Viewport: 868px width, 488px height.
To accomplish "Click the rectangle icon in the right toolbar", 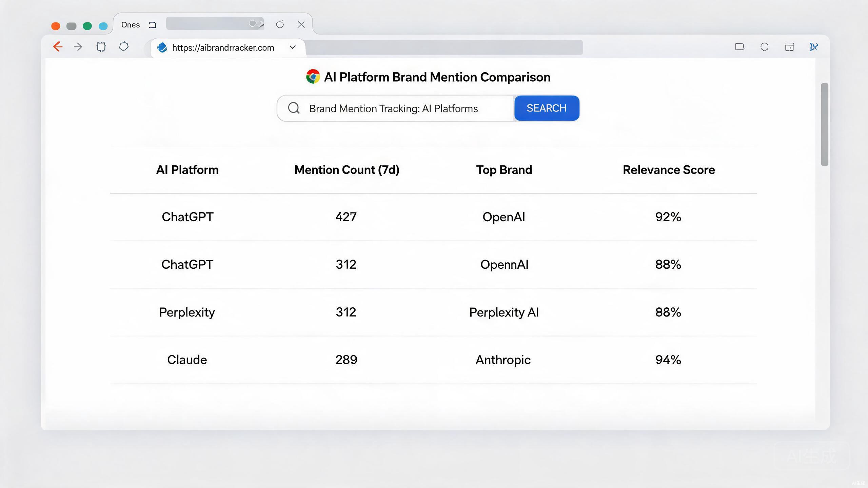I will point(739,47).
